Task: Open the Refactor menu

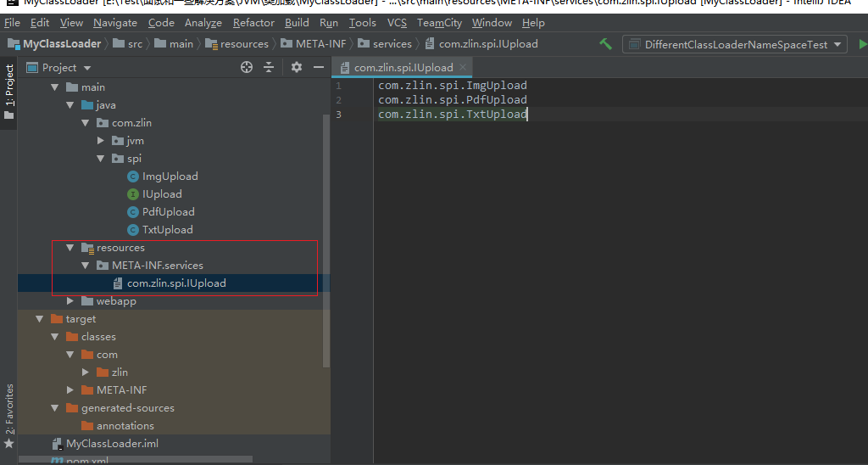Action: click(253, 23)
